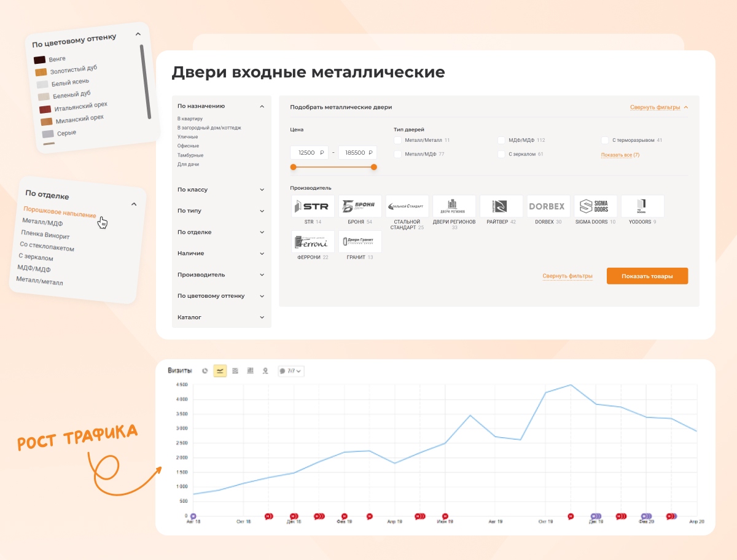737x560 pixels.
Task: Open the red note marker at Фев 19
Action: [x=345, y=516]
